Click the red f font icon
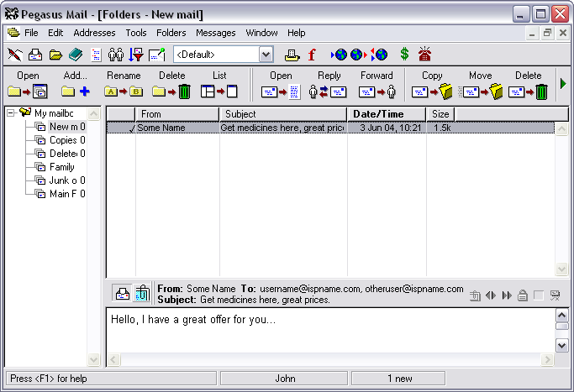The height and width of the screenshot is (392, 574). click(312, 55)
